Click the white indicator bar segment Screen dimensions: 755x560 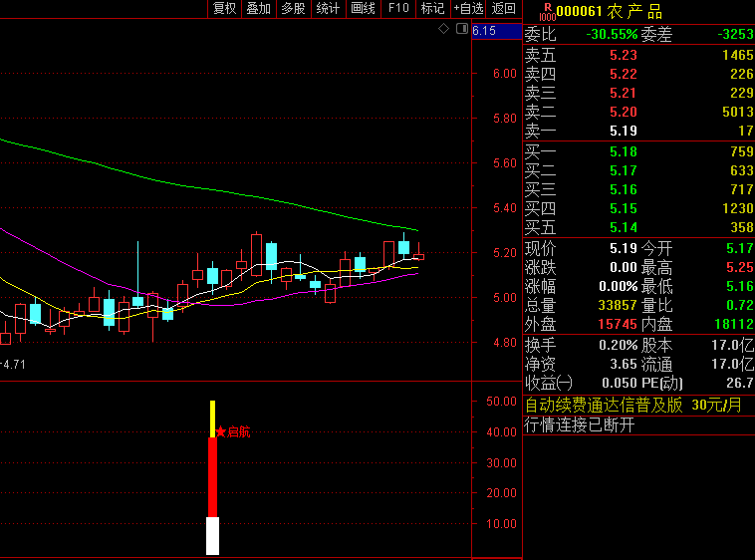(x=212, y=536)
